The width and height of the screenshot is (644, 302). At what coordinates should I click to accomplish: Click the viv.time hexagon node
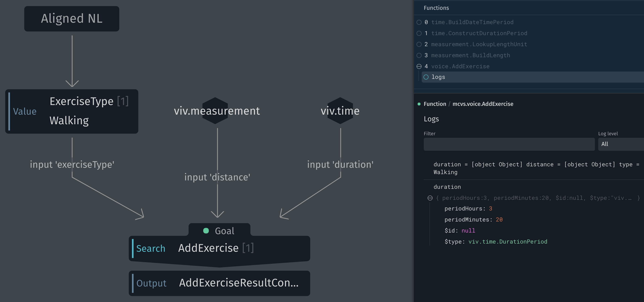click(x=340, y=111)
